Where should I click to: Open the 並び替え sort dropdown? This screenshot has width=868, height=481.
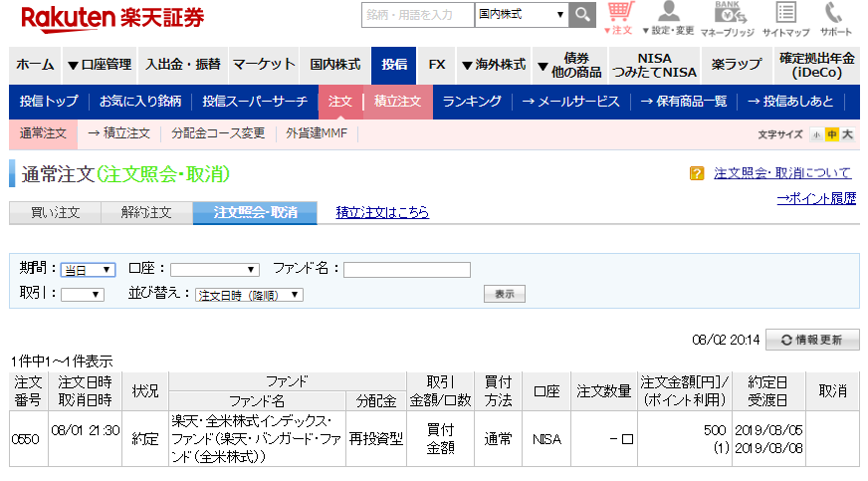(249, 295)
